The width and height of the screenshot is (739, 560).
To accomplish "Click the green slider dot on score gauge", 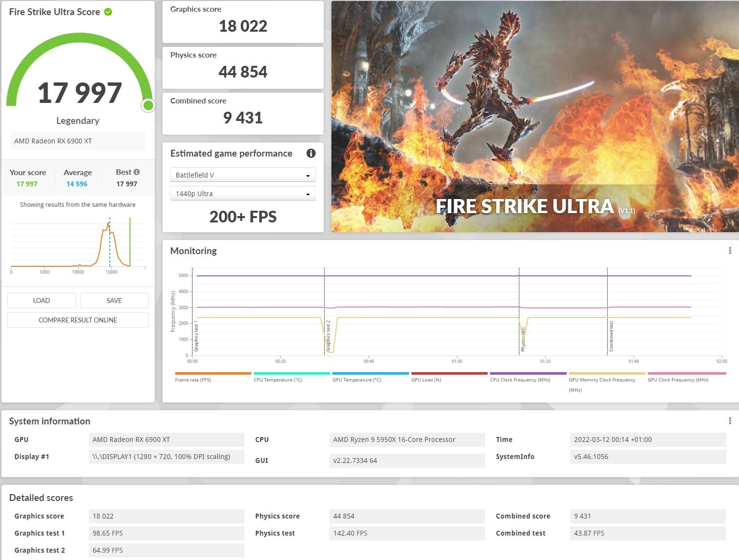I will [x=148, y=105].
